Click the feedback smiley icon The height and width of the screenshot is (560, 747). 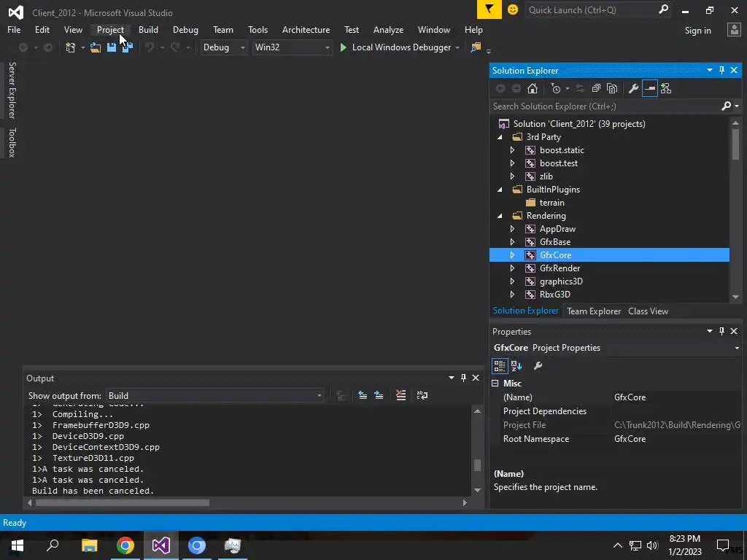(513, 9)
